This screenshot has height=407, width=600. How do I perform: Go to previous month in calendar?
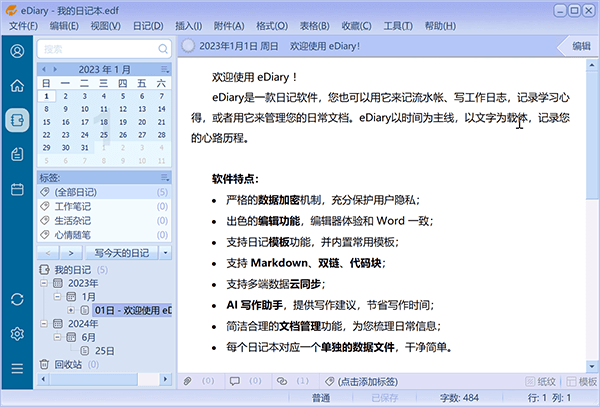coord(44,69)
